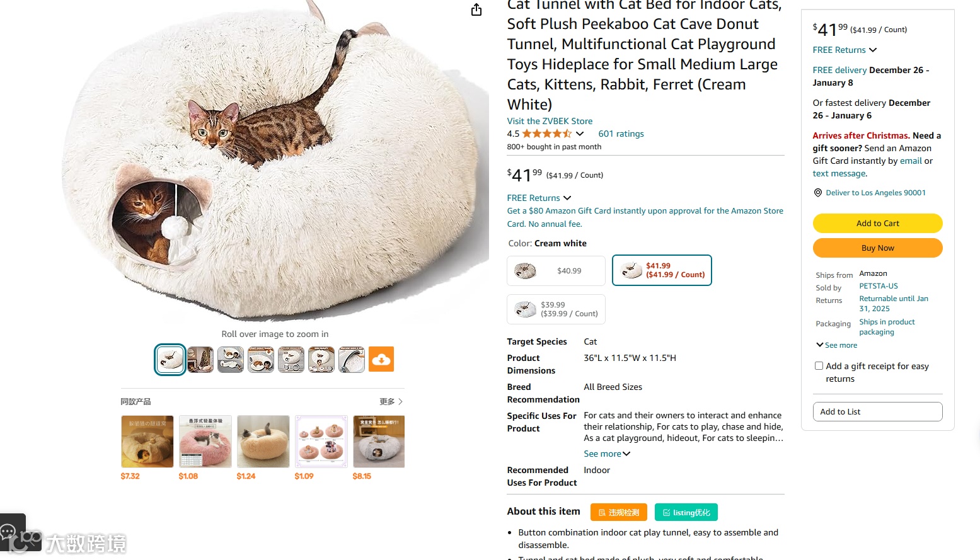Click the Add to Cart button
Screen dimensions: 980x560
coord(878,223)
